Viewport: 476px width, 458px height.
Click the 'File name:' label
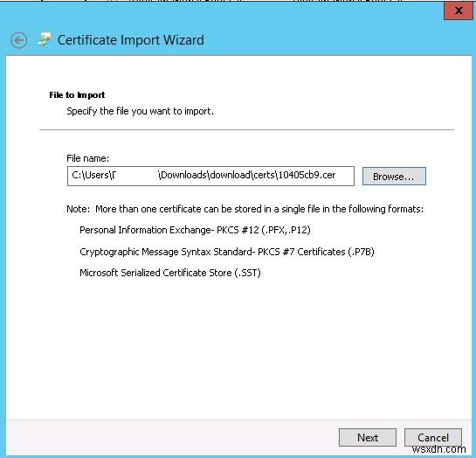click(x=87, y=158)
